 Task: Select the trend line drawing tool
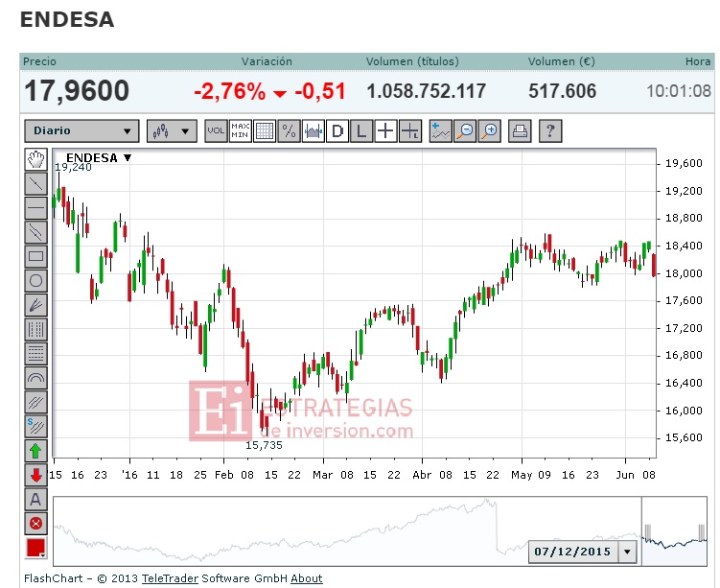tap(35, 184)
